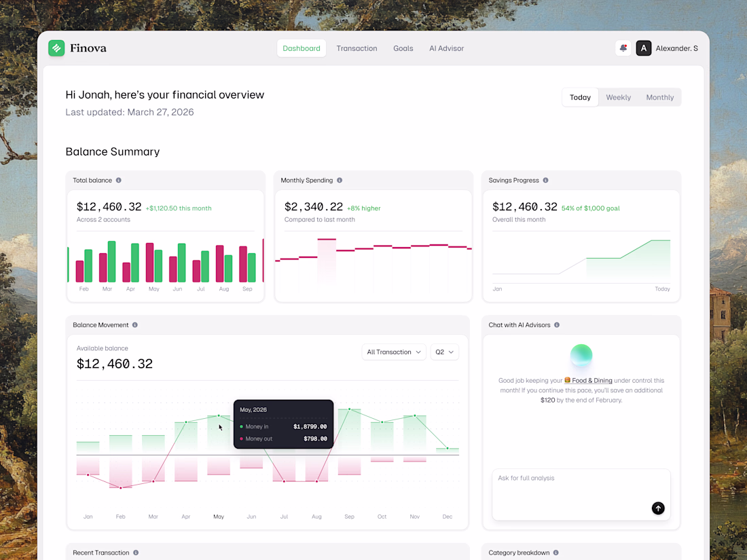The image size is (747, 560).
Task: Switch to the Goals tab
Action: 403,48
